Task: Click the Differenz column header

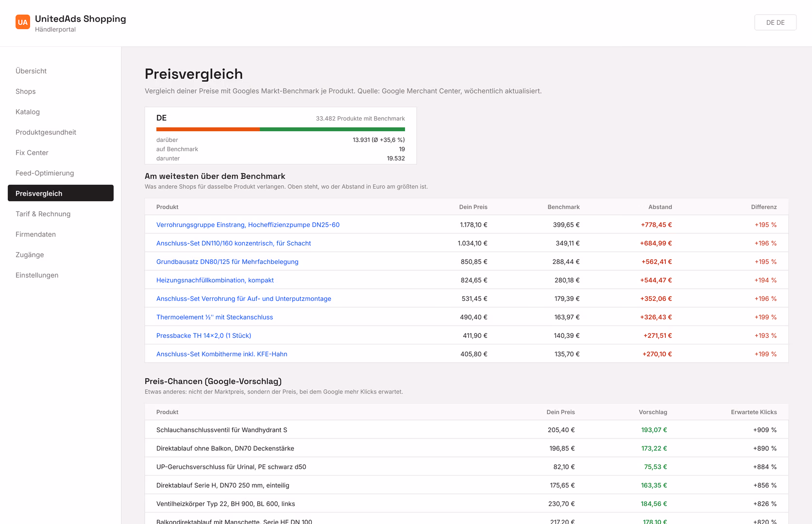Action: coord(764,207)
